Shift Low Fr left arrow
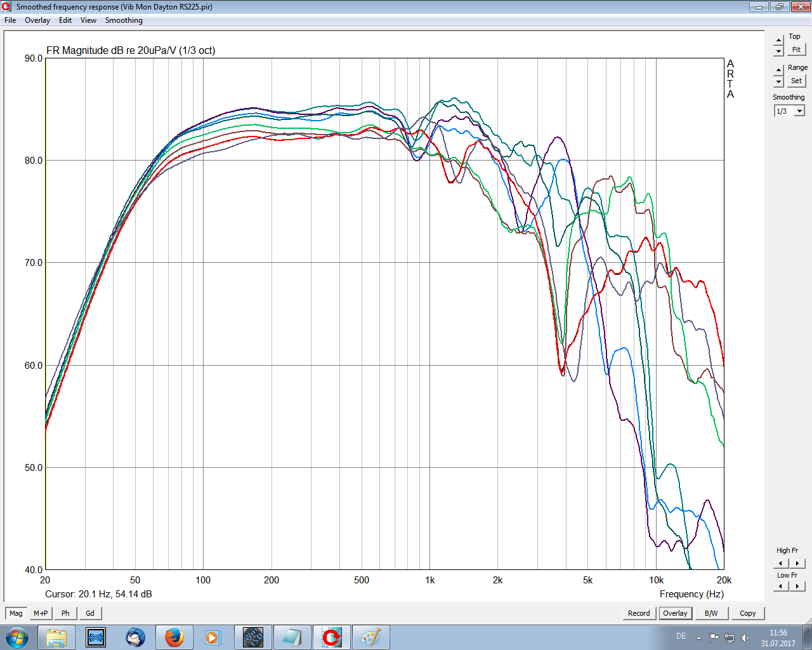812x650 pixels. (x=781, y=586)
